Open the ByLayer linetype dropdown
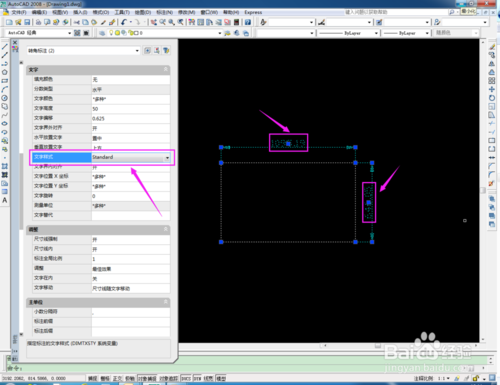The height and width of the screenshot is (385, 500). (376, 33)
